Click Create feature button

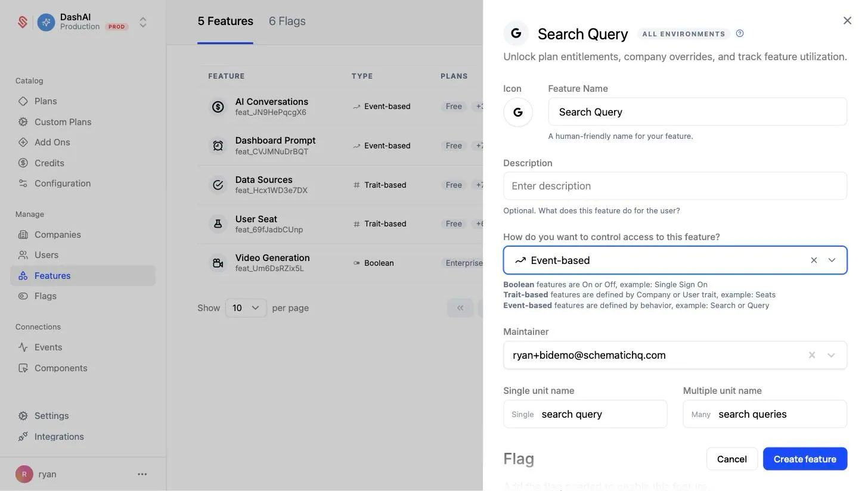point(805,459)
